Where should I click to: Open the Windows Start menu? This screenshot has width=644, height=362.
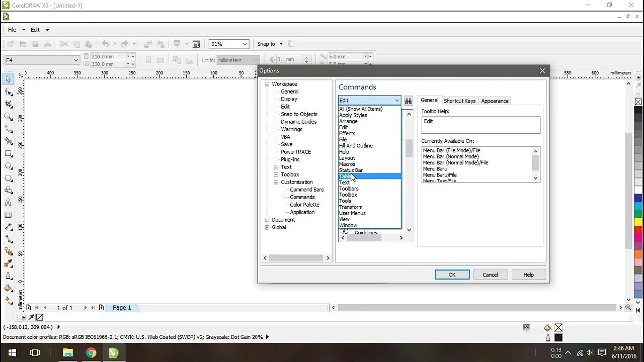[12, 352]
